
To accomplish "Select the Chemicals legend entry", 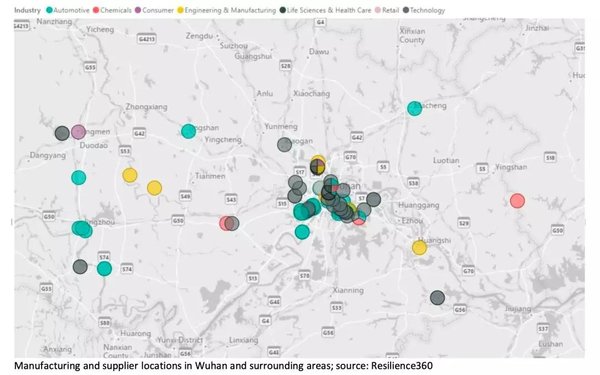I will (x=112, y=10).
